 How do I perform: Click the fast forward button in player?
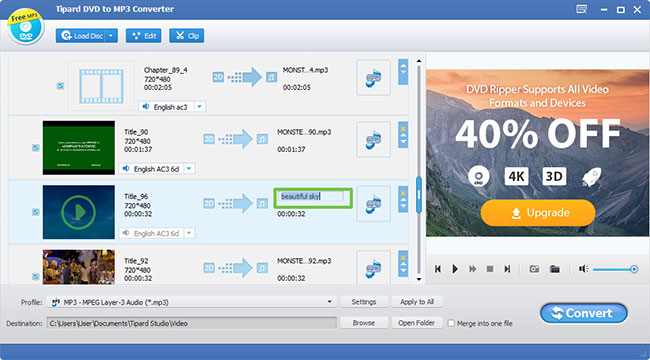[x=473, y=269]
